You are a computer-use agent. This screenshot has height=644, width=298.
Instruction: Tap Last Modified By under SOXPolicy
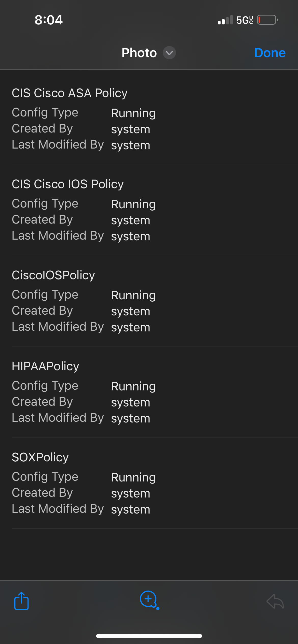(x=58, y=509)
